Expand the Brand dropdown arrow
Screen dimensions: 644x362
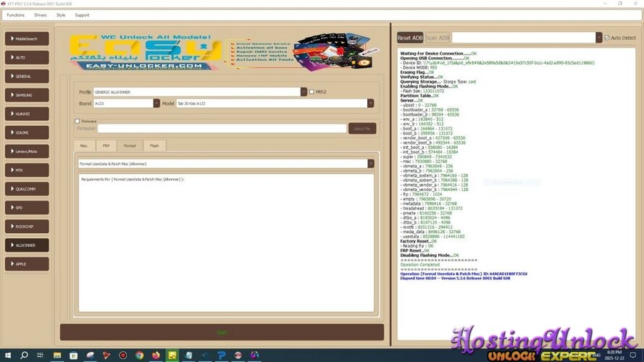click(156, 104)
